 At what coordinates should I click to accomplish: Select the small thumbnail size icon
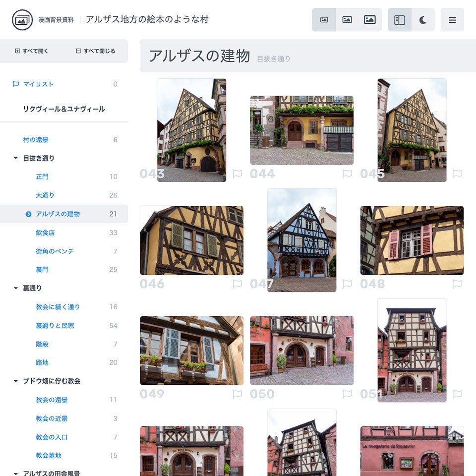[325, 19]
